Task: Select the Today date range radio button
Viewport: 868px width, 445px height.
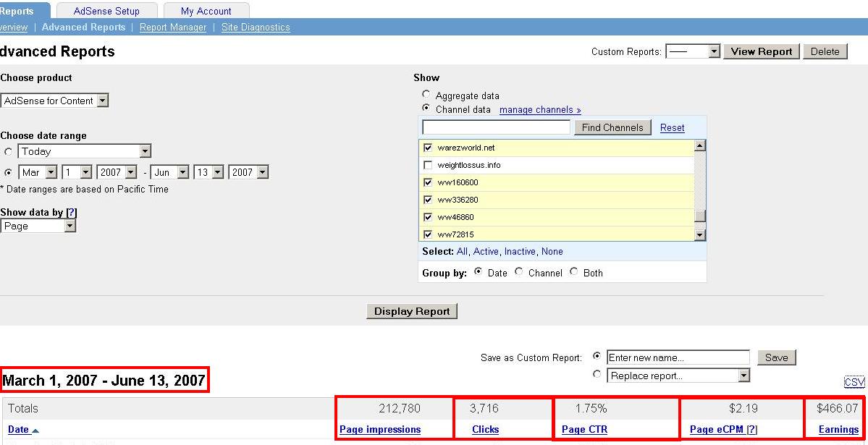Action: click(x=8, y=152)
